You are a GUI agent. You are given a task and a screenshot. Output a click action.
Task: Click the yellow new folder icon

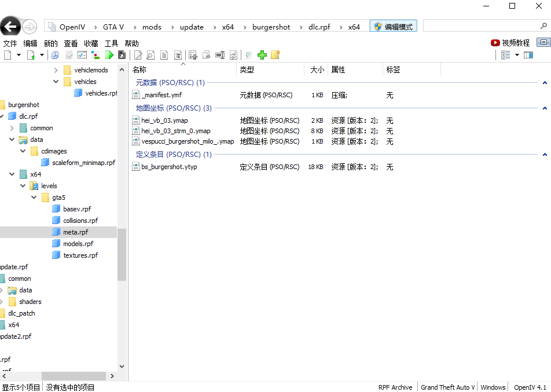275,55
